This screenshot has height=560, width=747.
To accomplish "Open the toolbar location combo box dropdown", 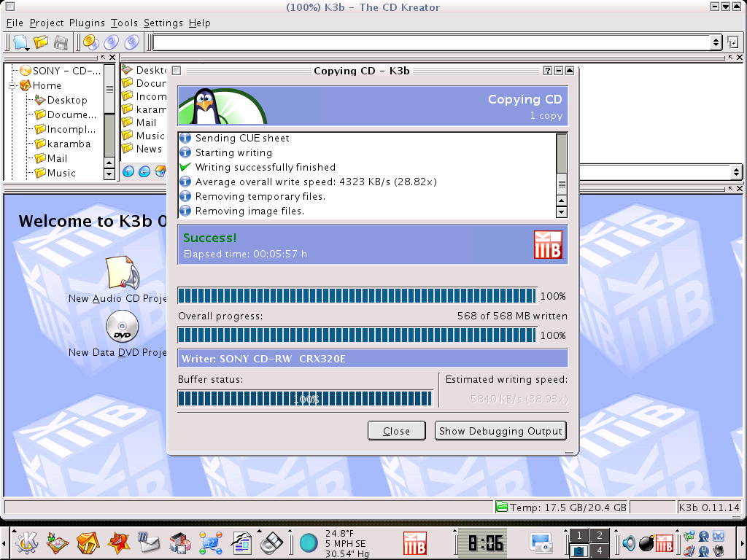I will tap(716, 42).
